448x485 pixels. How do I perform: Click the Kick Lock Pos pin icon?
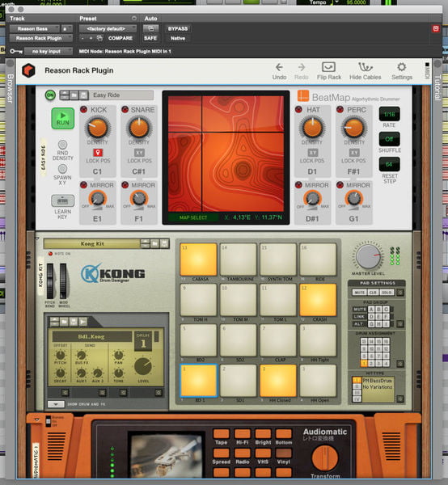point(98,153)
